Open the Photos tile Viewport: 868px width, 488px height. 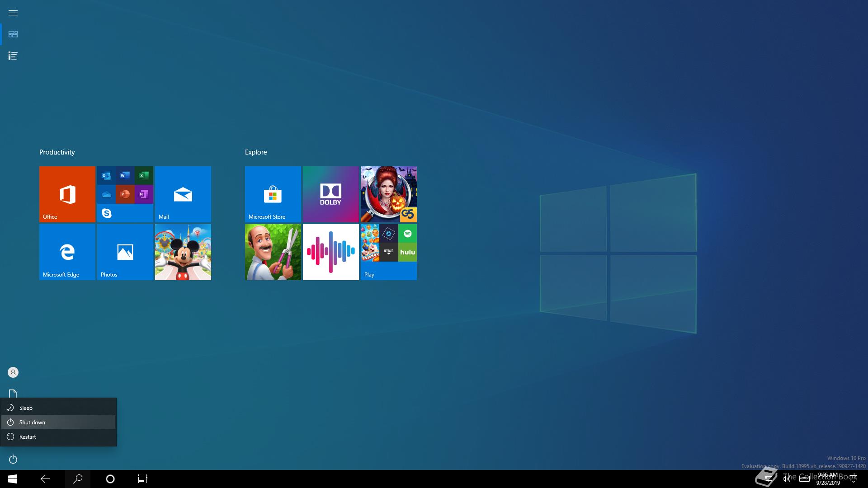point(125,252)
